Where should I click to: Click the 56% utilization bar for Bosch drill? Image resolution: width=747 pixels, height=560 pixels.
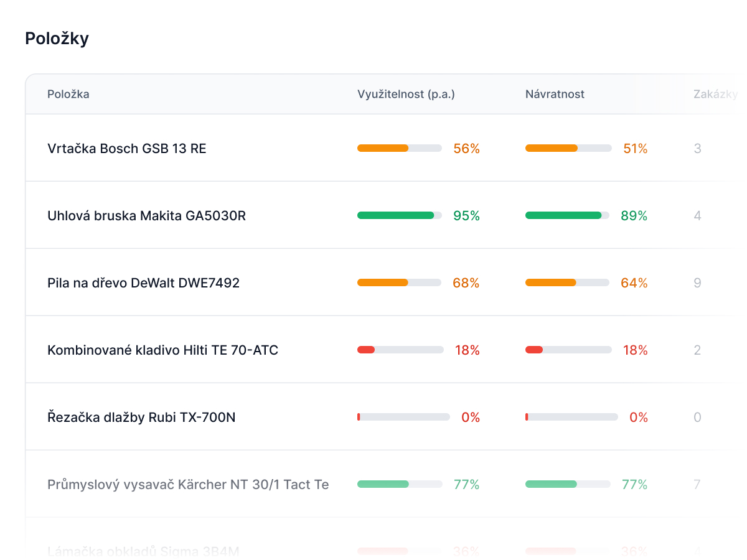pos(400,148)
